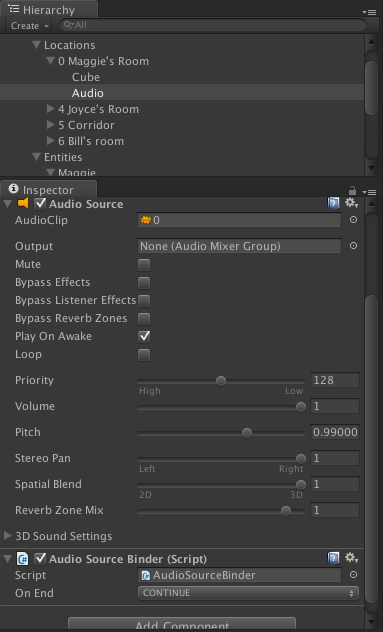383x632 pixels.
Task: Open the Audio Source help reference icon
Action: (333, 203)
